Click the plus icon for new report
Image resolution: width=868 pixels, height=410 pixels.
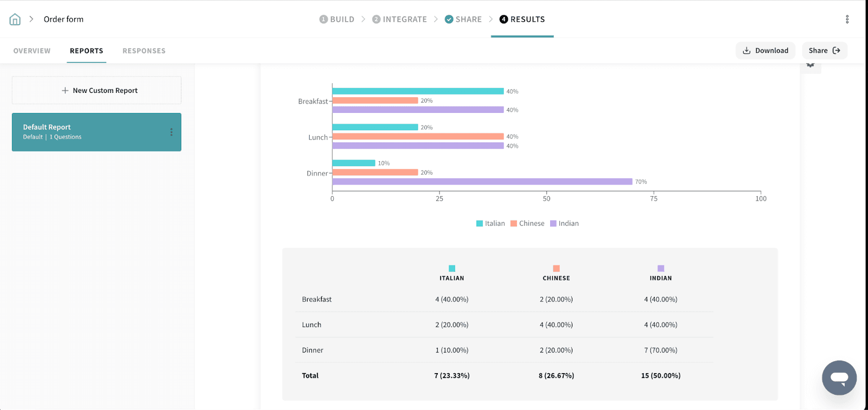65,91
